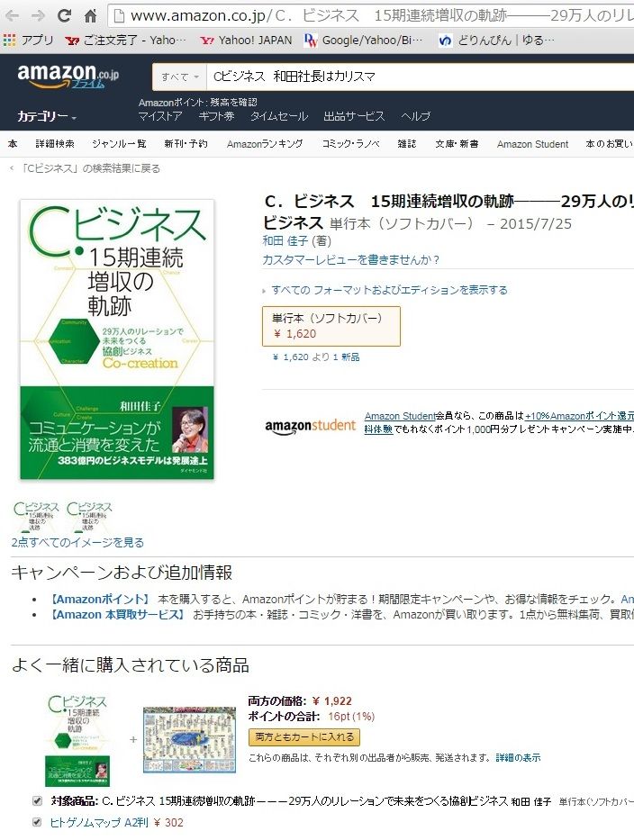Click the amazon.co.jp logo

(68, 76)
